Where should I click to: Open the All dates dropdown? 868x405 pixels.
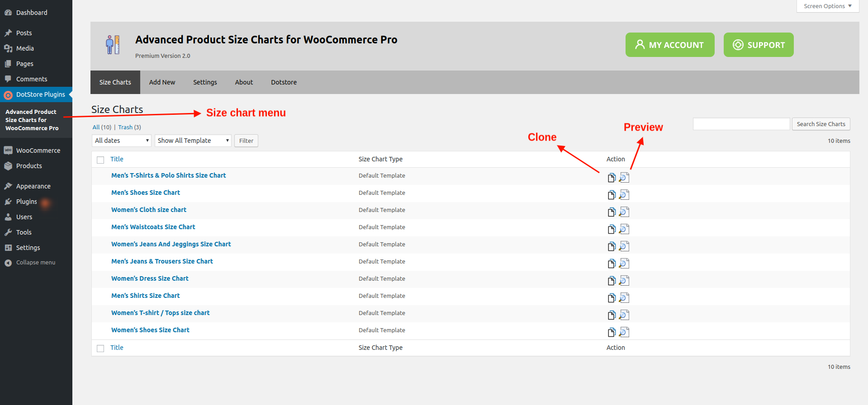click(x=121, y=141)
